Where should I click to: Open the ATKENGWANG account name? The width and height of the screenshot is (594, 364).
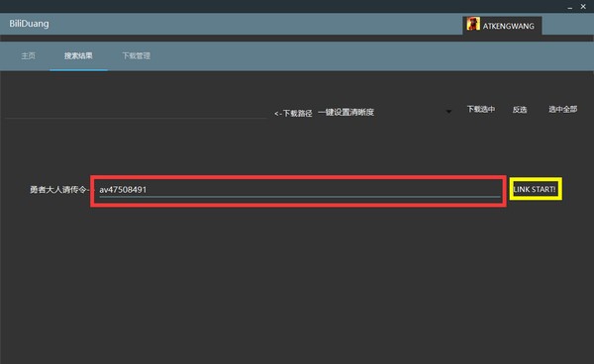(x=509, y=26)
